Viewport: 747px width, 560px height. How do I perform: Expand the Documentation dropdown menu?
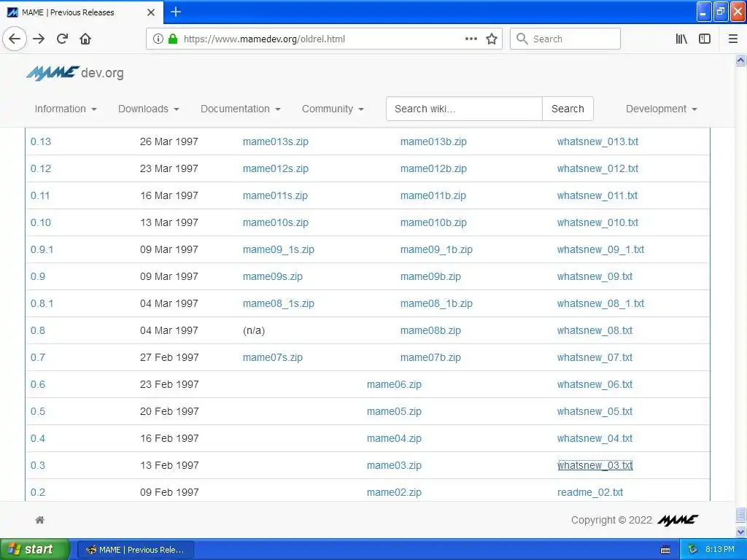point(241,109)
